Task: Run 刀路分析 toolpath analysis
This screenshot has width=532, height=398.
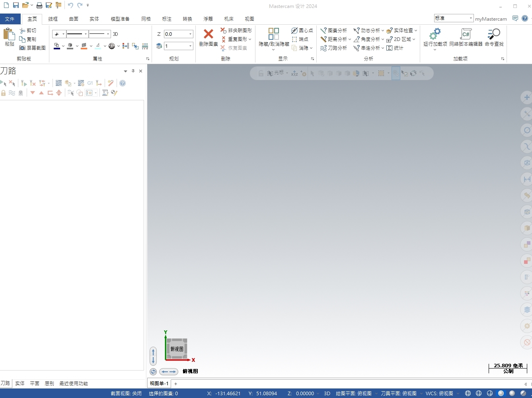Action: pos(334,48)
